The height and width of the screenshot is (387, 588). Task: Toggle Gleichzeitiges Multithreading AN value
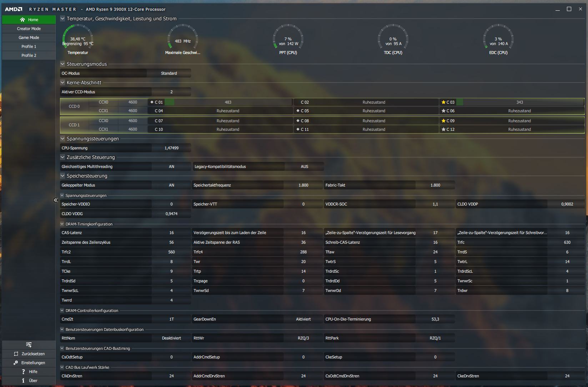[x=171, y=167]
